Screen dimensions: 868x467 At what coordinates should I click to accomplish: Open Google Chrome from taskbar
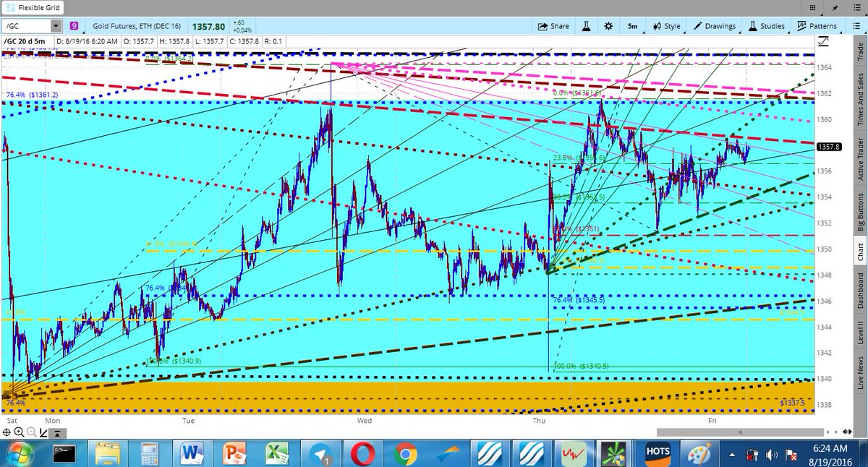click(404, 454)
